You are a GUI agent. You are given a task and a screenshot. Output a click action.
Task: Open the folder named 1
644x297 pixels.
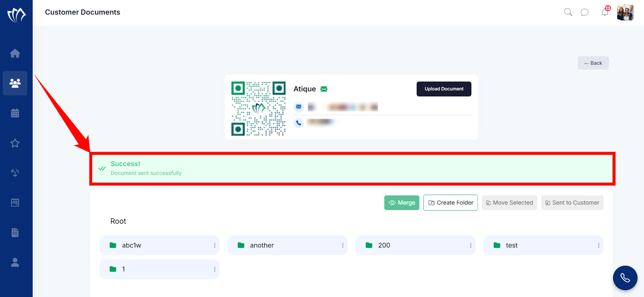159,269
